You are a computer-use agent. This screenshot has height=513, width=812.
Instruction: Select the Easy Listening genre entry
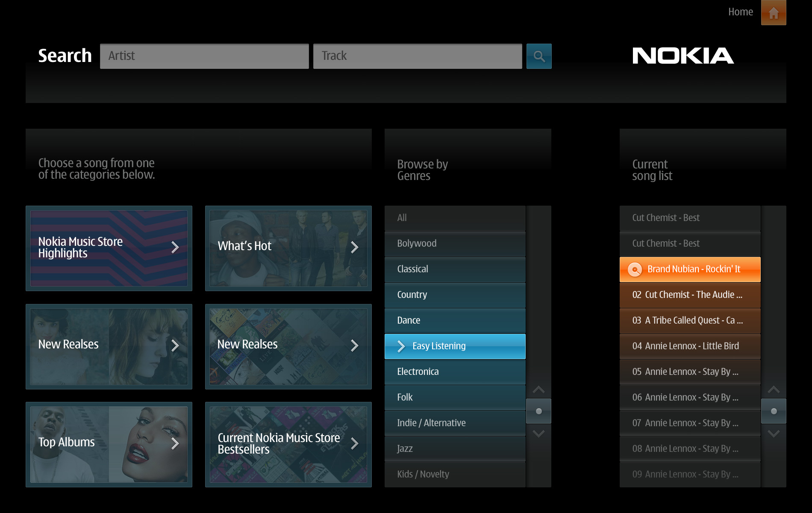coord(455,346)
